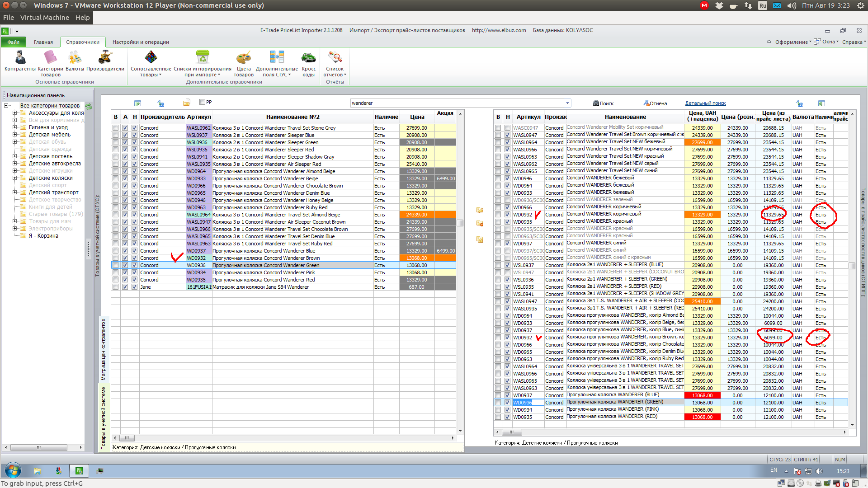Click the font settings icon above left table
The width and height of the screenshot is (868, 488).
click(x=160, y=103)
